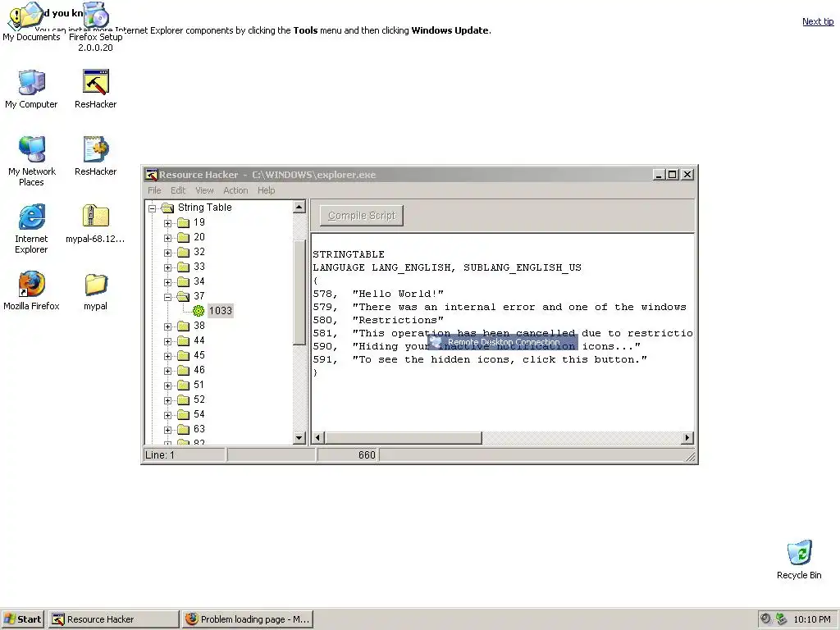This screenshot has height=630, width=840.
Task: Click the String Table root folder icon
Action: 167,208
